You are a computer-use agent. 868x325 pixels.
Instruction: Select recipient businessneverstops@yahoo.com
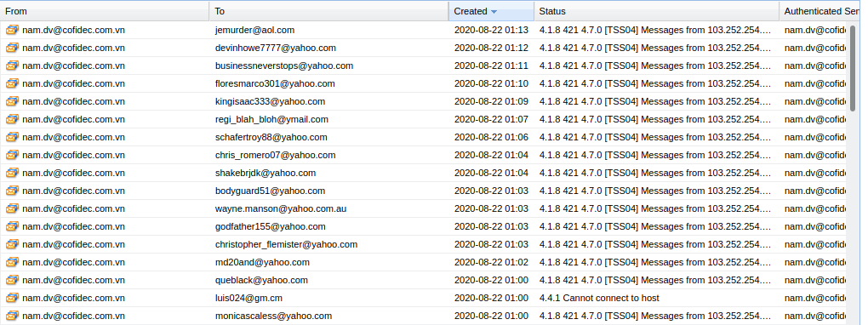(x=284, y=66)
